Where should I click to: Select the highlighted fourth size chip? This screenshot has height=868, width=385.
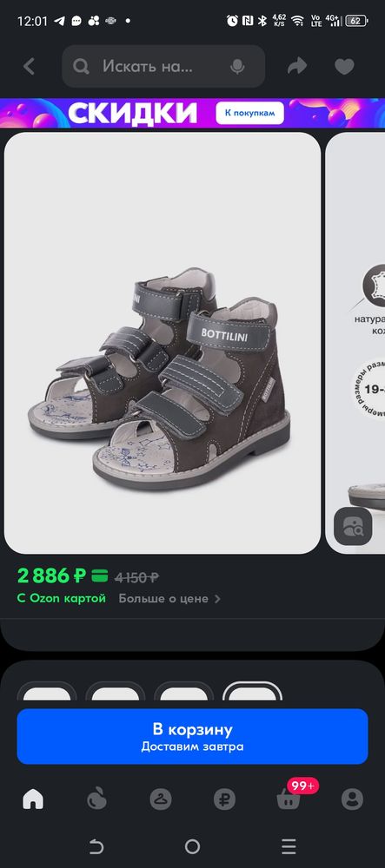[x=253, y=692]
